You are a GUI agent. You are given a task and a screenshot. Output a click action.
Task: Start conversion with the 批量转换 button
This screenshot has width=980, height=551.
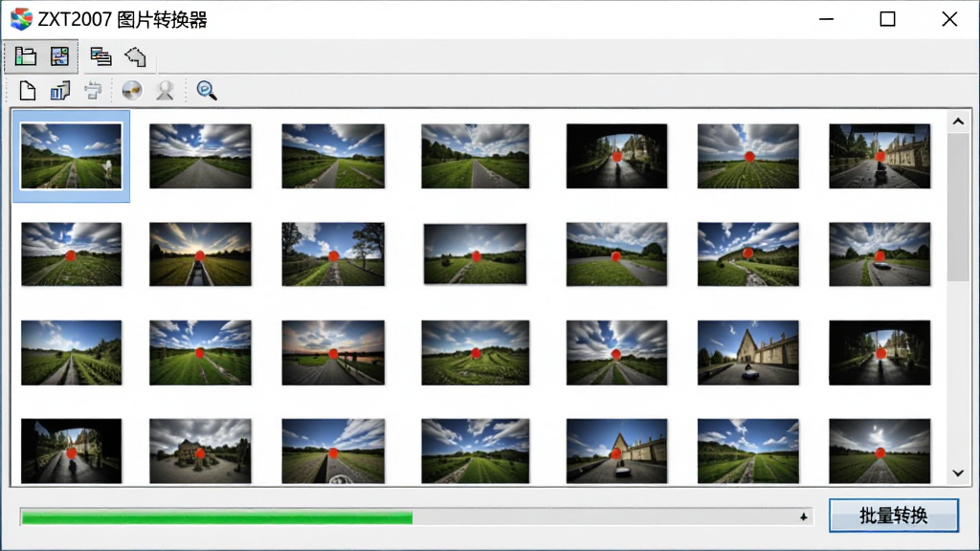point(894,516)
